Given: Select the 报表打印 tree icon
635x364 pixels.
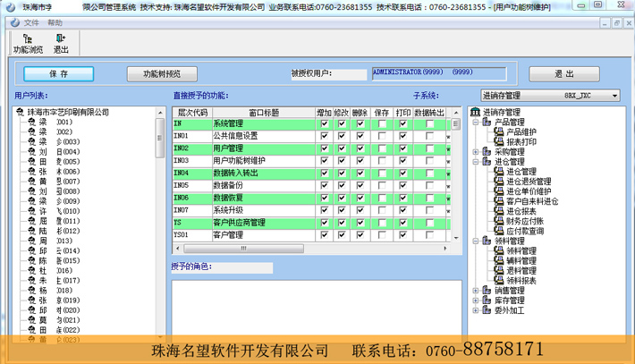Looking at the screenshot, I should pos(499,141).
